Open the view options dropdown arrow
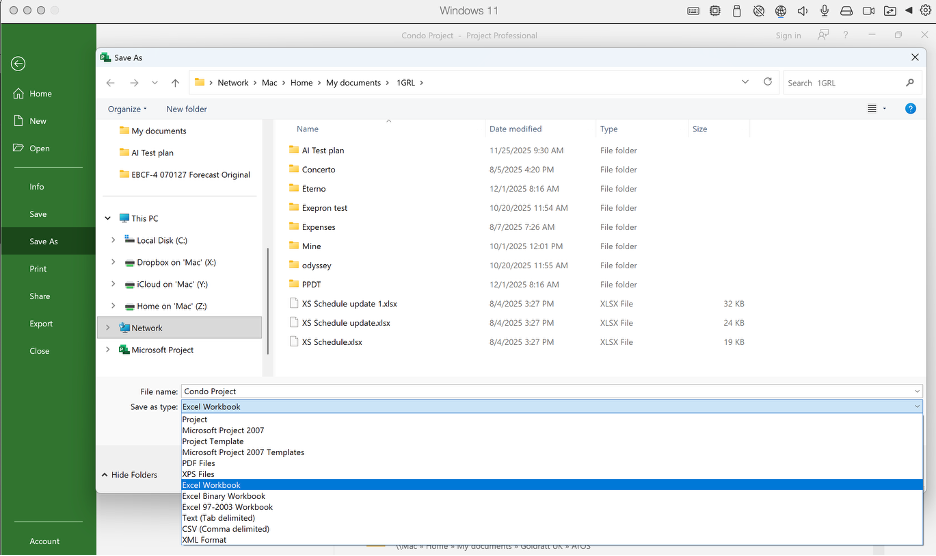Image resolution: width=936 pixels, height=556 pixels. pos(885,109)
